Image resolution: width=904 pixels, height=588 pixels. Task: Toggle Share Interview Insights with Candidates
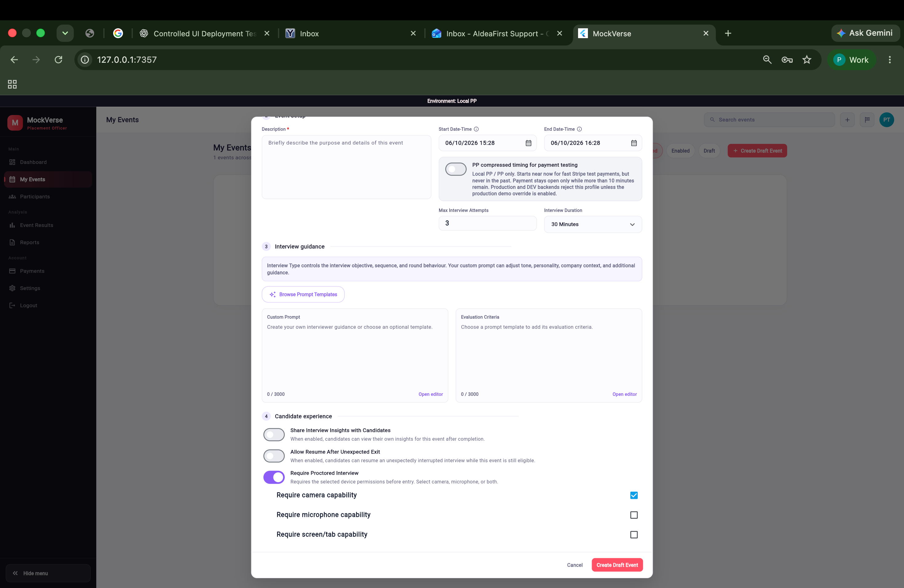[x=274, y=435]
